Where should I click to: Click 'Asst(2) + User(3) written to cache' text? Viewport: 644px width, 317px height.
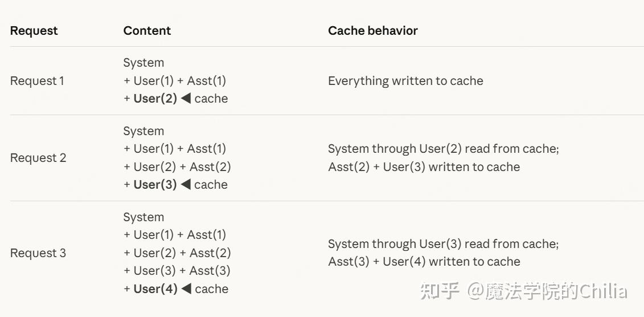coord(424,167)
